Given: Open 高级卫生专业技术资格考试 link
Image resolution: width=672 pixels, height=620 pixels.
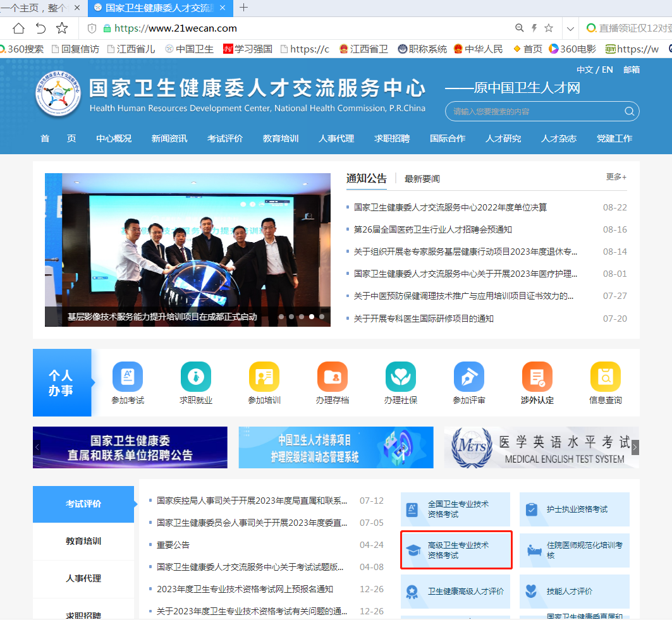Looking at the screenshot, I should (x=456, y=550).
